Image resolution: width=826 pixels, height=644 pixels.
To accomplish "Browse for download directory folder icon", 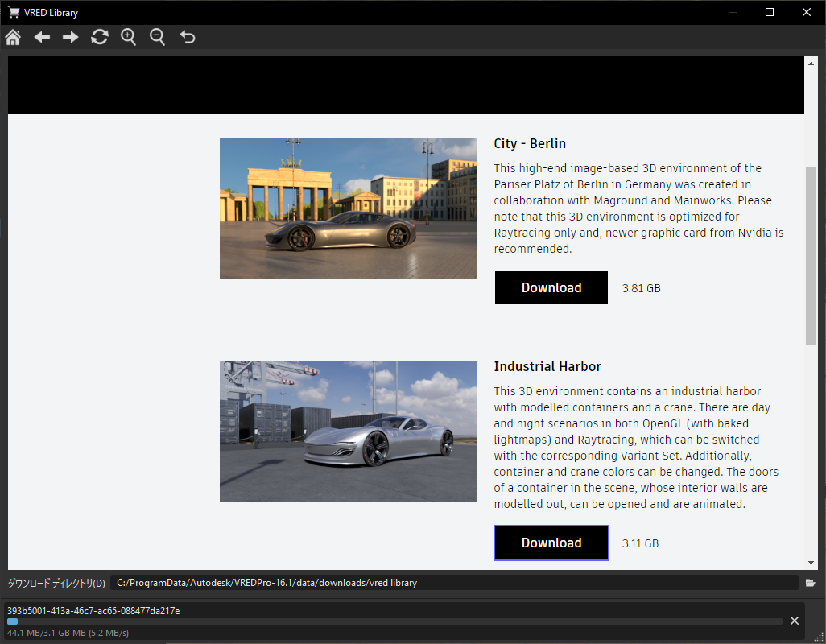I will point(810,583).
